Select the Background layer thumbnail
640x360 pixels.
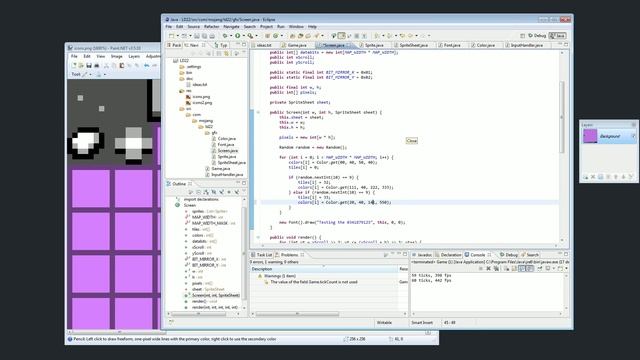click(x=590, y=136)
